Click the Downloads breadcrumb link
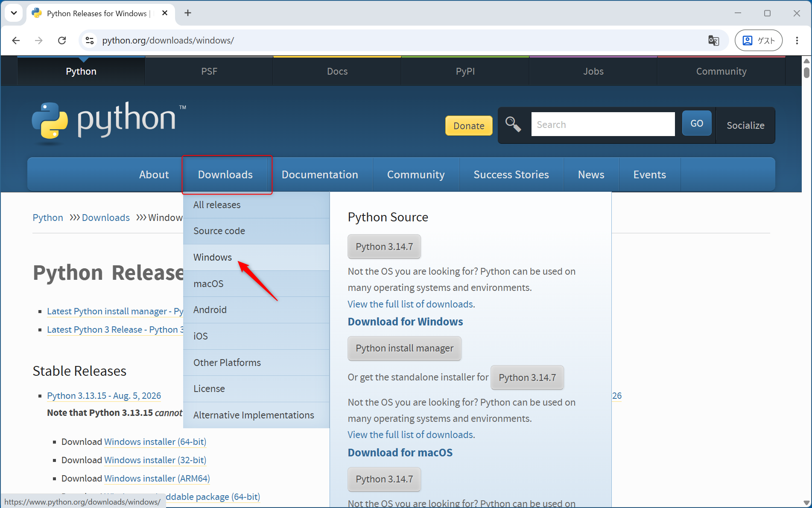812x508 pixels. [106, 218]
